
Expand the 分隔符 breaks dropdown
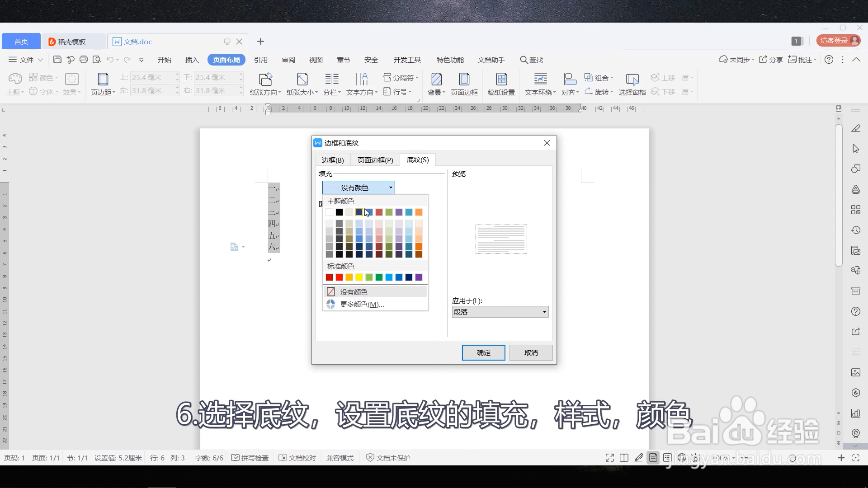point(401,78)
